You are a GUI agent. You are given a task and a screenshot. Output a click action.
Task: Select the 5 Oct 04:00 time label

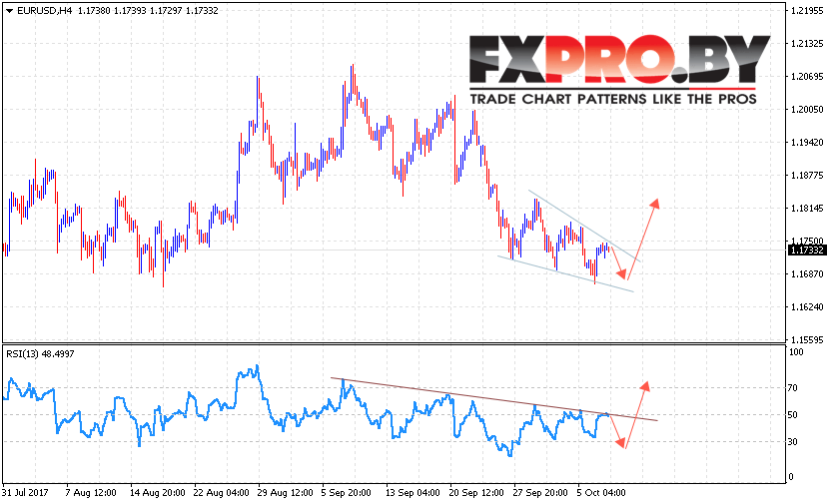coord(601,492)
